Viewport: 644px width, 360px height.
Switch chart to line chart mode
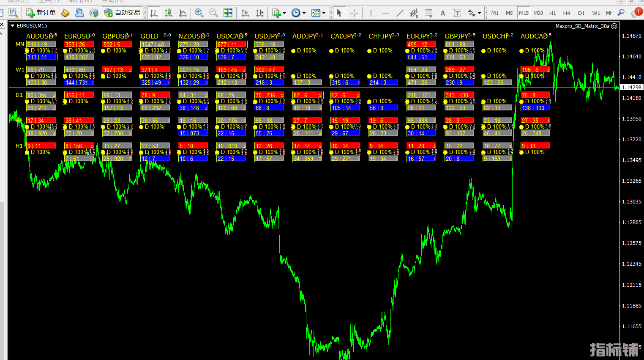[183, 13]
